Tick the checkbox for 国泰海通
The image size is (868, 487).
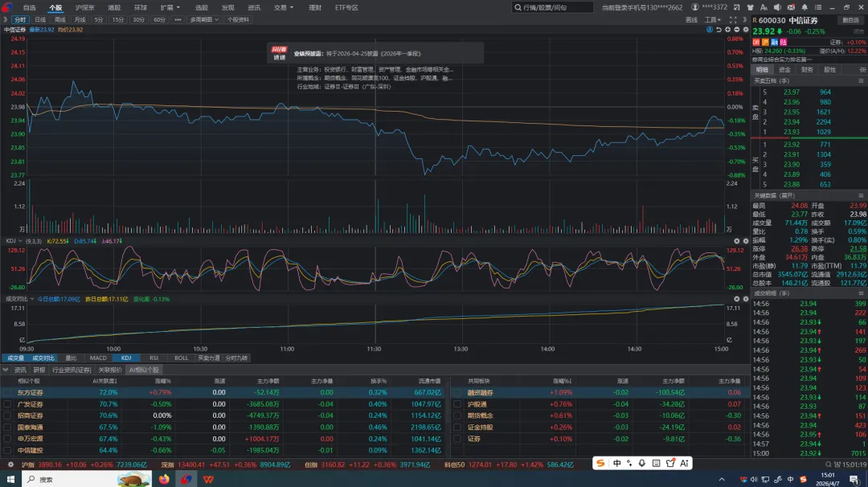pos(8,428)
